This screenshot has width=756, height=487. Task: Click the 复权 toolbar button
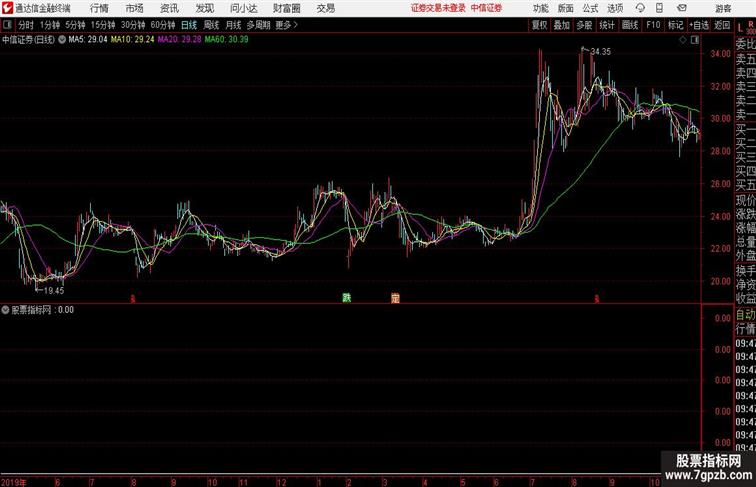point(539,25)
